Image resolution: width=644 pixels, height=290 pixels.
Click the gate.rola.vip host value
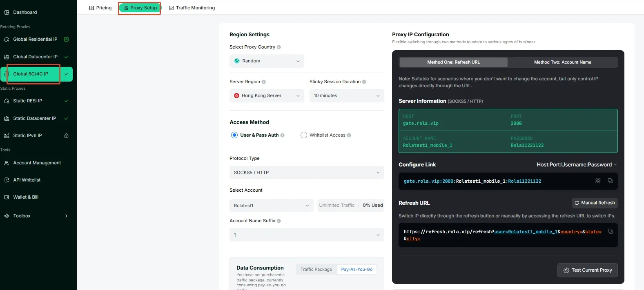click(x=421, y=123)
